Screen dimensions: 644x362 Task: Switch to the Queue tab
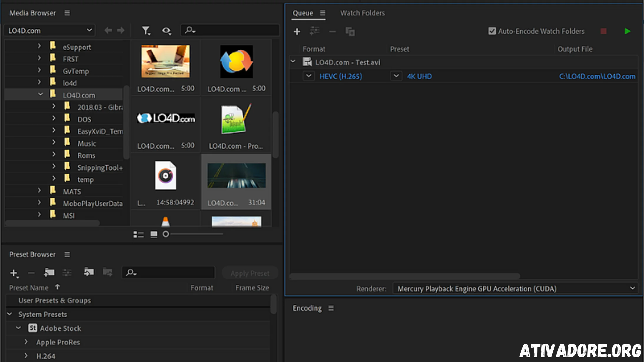(x=303, y=13)
